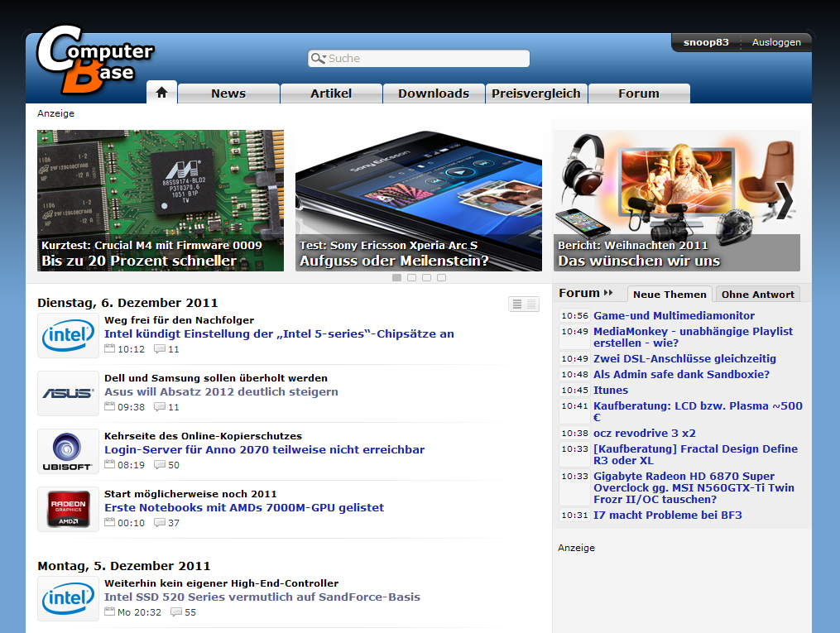
Task: Open comments icon for Intel SSD 520 article
Action: click(x=176, y=611)
